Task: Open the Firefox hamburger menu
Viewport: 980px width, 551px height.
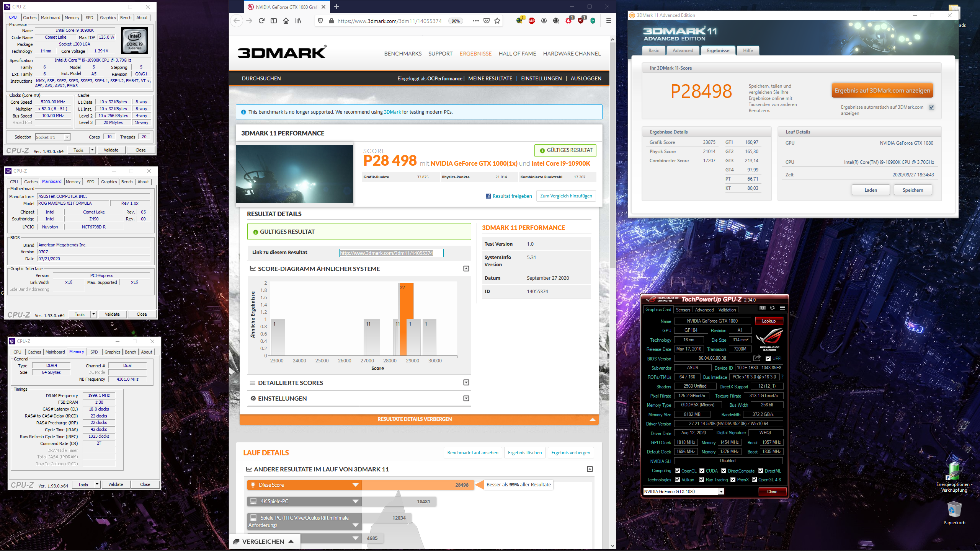Action: [x=608, y=21]
